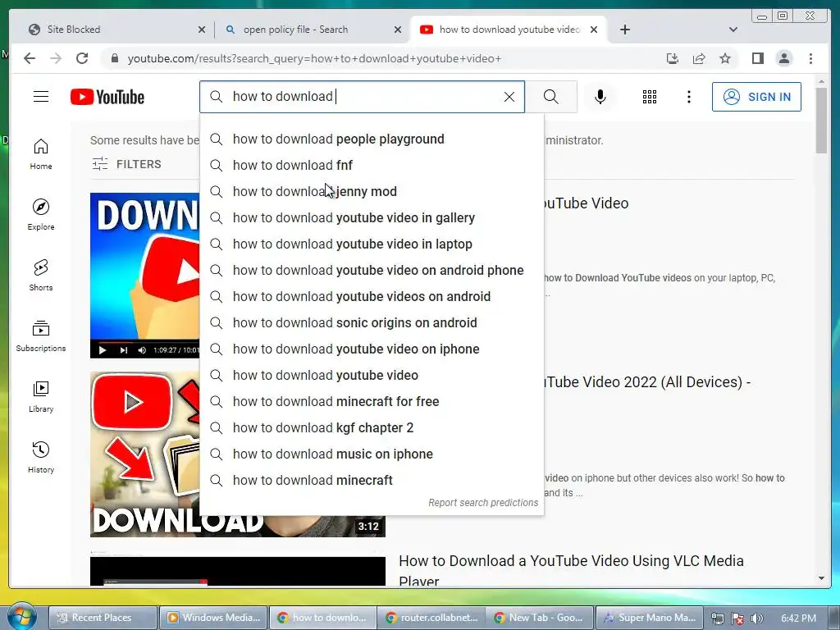Open a new Chrome tab

[624, 30]
